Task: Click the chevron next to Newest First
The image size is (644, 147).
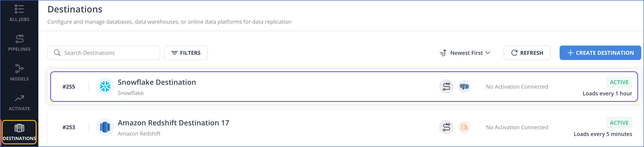Action: click(x=488, y=53)
